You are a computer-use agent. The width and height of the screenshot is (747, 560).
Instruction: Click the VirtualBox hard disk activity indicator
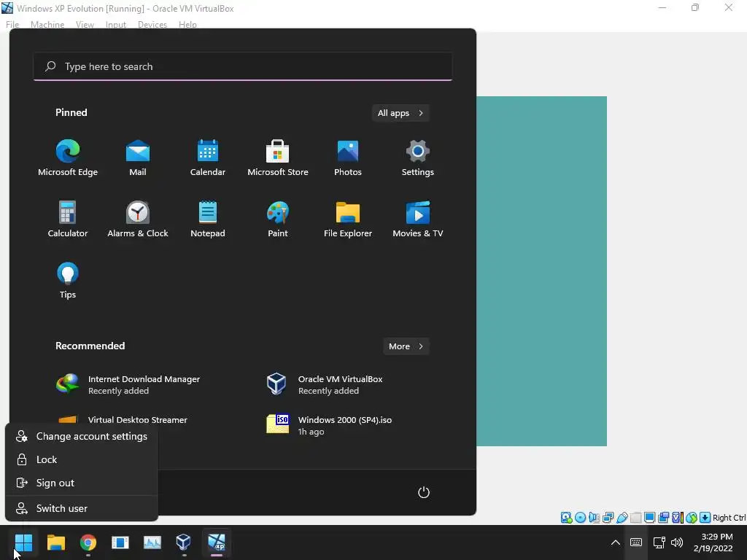tap(566, 518)
